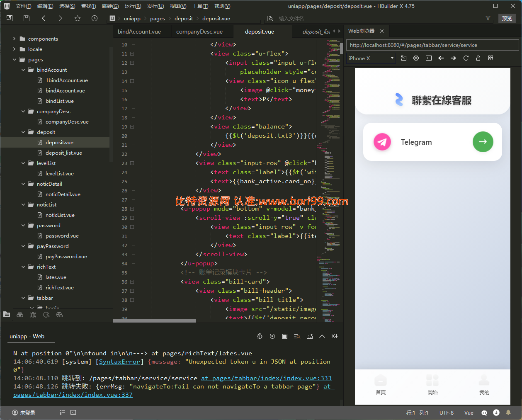Toggle the lock icon in browser toolbar
This screenshot has height=420, width=522.
(478, 58)
